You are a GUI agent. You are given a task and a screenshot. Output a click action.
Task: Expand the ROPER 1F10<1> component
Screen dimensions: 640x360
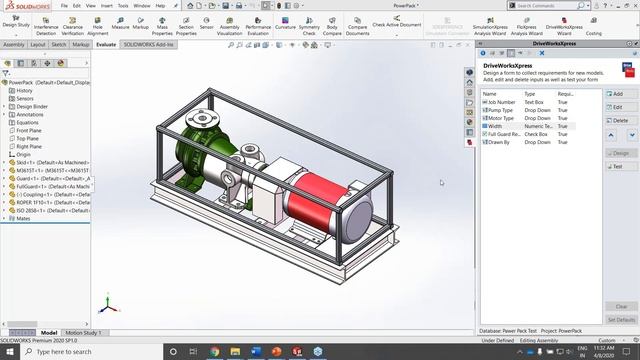[x=4, y=202]
